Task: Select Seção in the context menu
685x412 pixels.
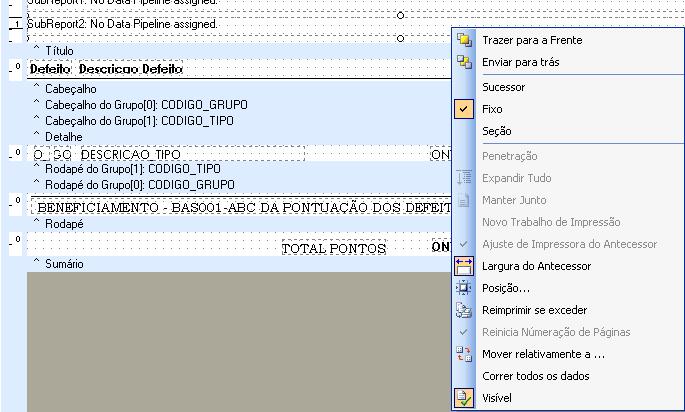Action: (496, 131)
